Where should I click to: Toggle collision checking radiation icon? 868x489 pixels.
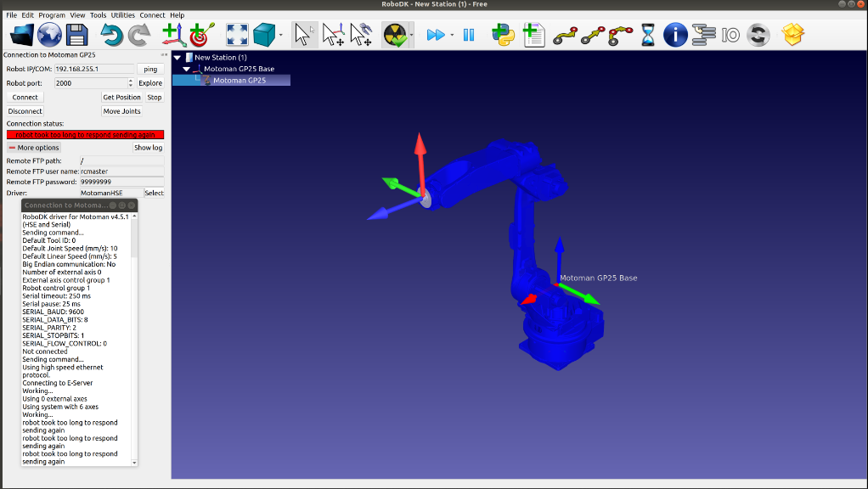pyautogui.click(x=394, y=35)
